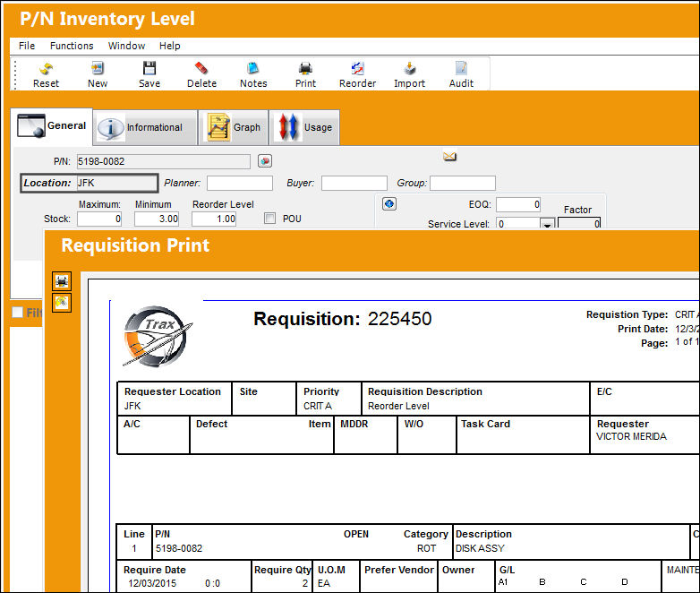
Task: Click the envelope mail icon
Action: point(449,157)
